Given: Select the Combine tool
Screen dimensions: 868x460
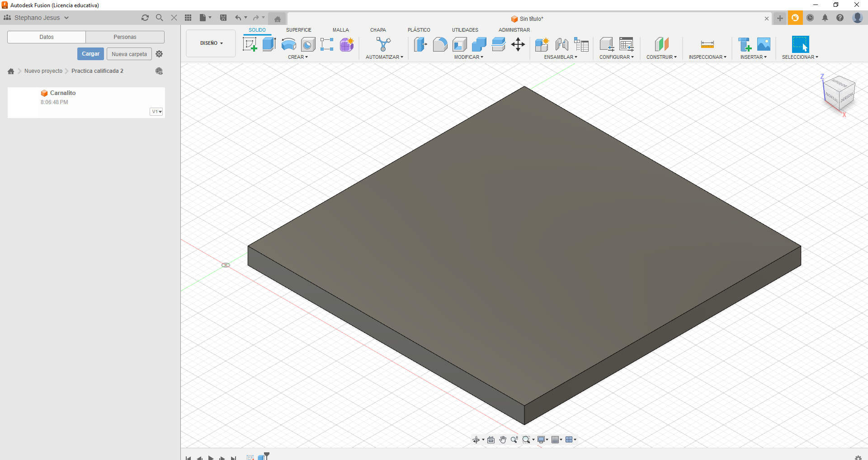Looking at the screenshot, I should (x=479, y=44).
